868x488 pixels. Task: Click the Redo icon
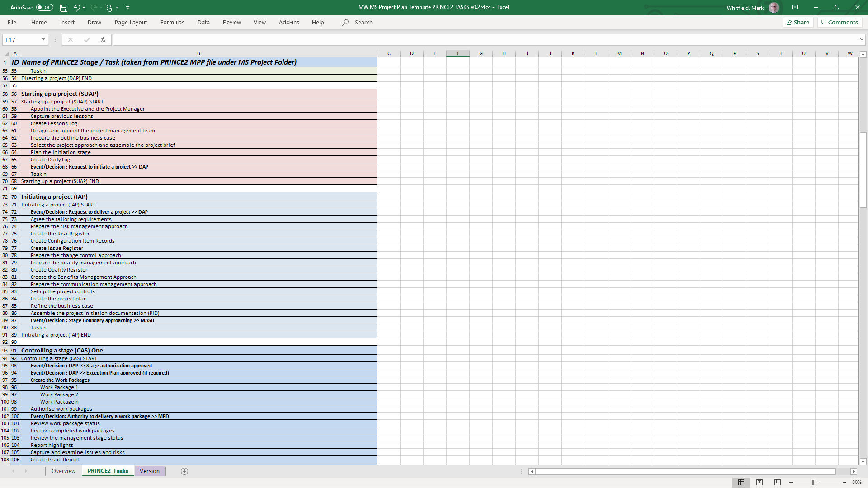coord(93,7)
